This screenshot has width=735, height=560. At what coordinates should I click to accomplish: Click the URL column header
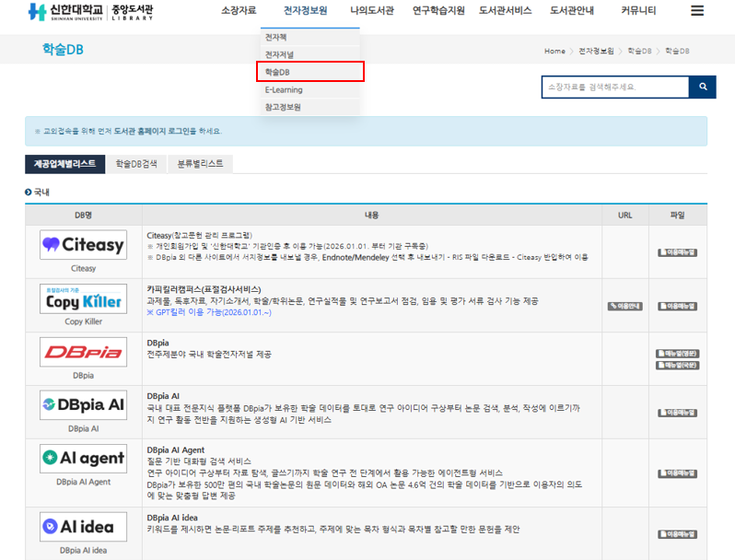tap(624, 216)
